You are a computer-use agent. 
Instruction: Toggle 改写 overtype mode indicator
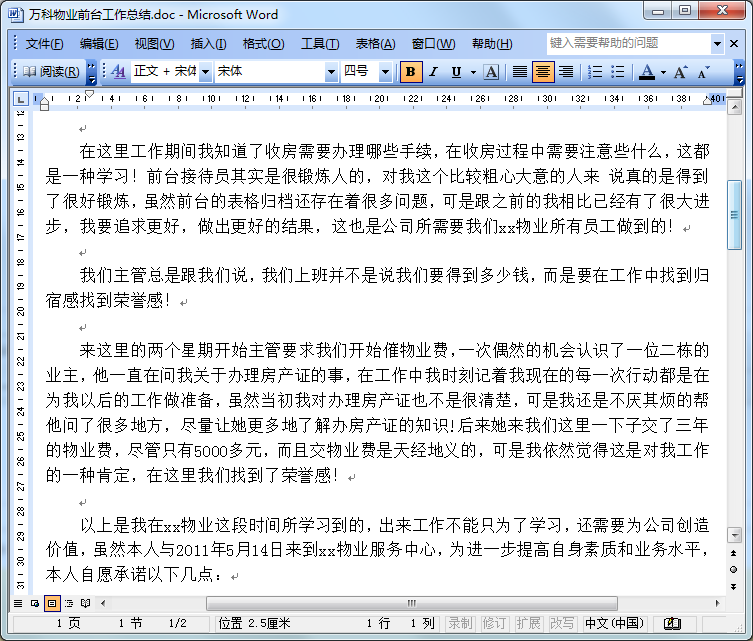click(x=562, y=623)
